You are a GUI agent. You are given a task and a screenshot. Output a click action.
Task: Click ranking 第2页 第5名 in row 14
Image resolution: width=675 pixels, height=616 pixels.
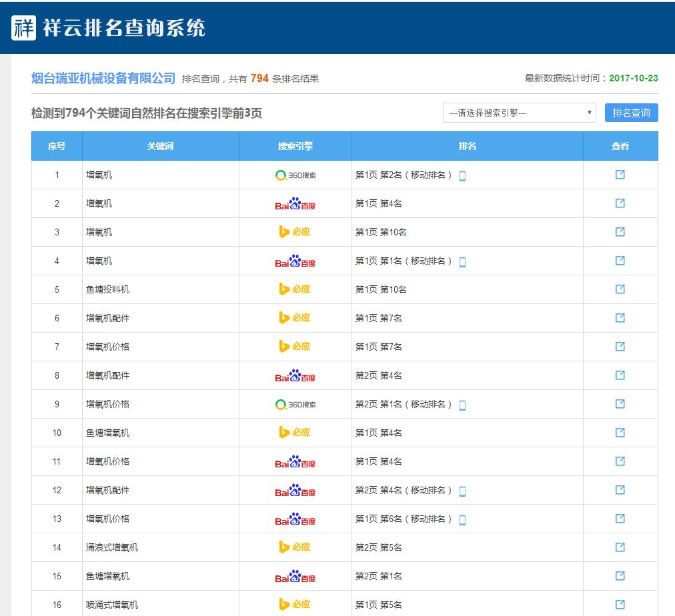tap(378, 547)
